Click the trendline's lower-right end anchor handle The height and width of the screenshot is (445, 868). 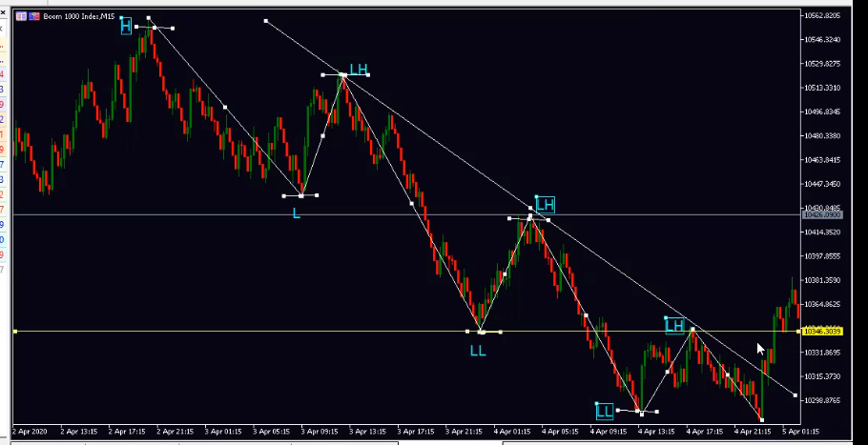pos(795,394)
